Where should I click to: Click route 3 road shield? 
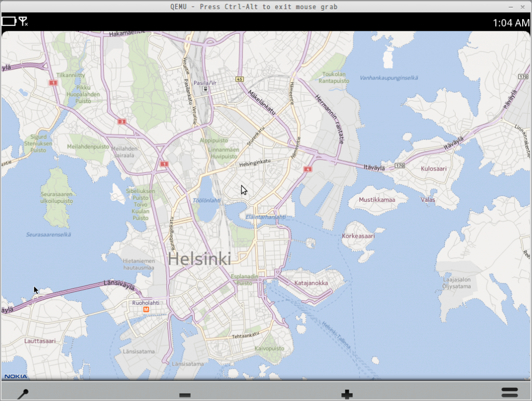click(122, 122)
